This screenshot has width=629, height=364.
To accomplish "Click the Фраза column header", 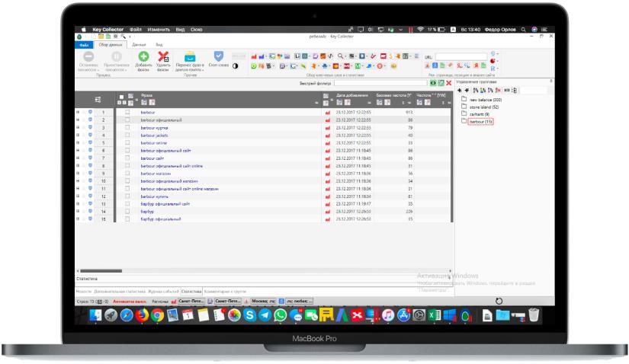I will 146,95.
